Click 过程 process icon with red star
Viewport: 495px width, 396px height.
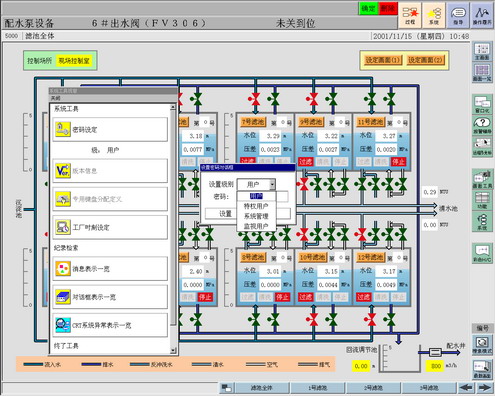410,15
